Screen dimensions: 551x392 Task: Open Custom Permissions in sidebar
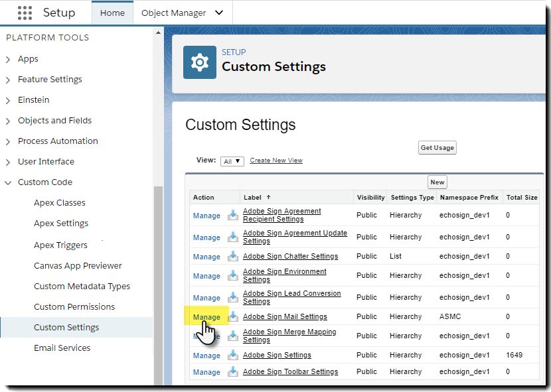click(x=74, y=306)
